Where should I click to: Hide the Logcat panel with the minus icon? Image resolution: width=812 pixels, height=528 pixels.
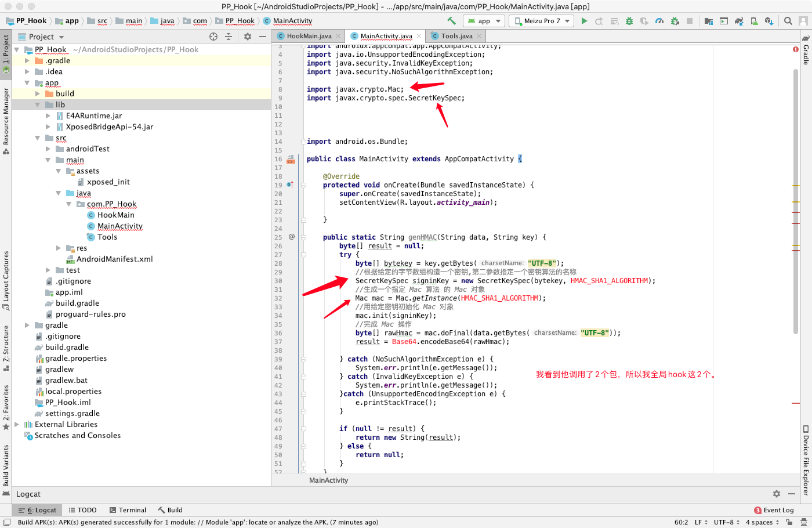792,494
